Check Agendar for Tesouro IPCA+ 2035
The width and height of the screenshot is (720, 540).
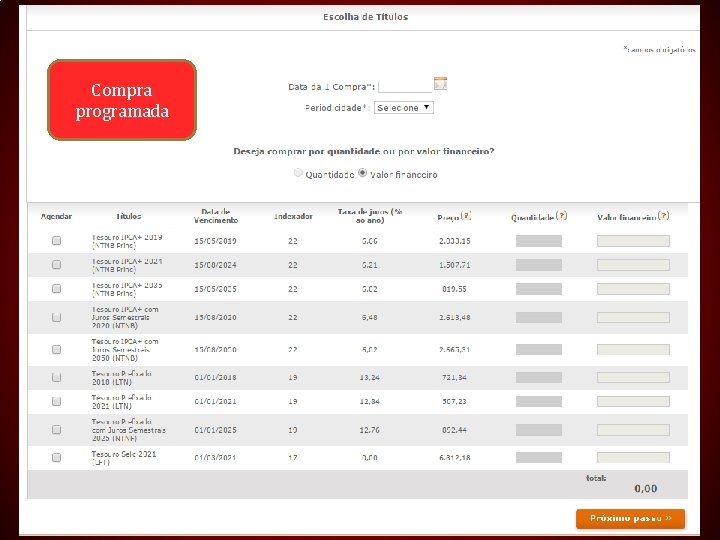56,288
